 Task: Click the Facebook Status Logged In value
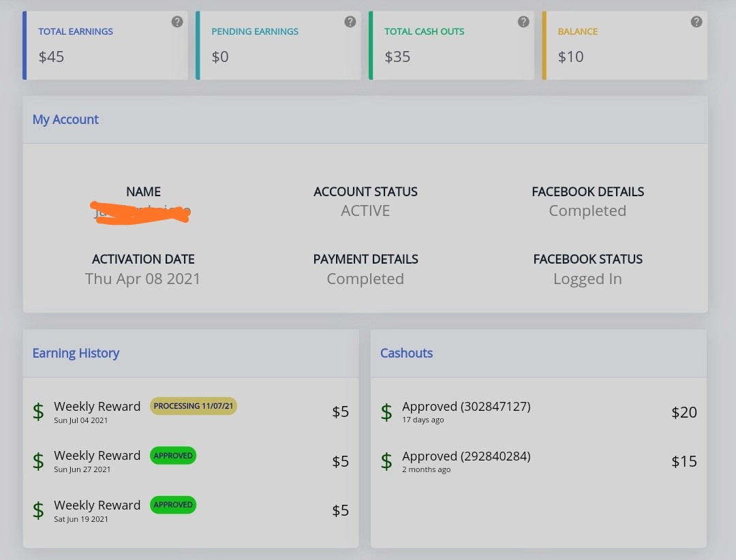point(587,279)
